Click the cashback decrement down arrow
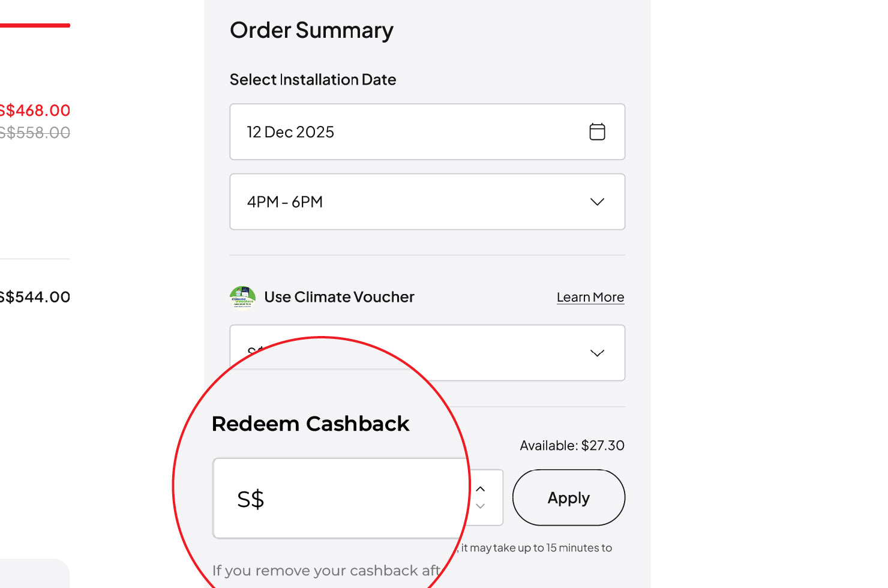The height and width of the screenshot is (588, 888). (x=480, y=507)
